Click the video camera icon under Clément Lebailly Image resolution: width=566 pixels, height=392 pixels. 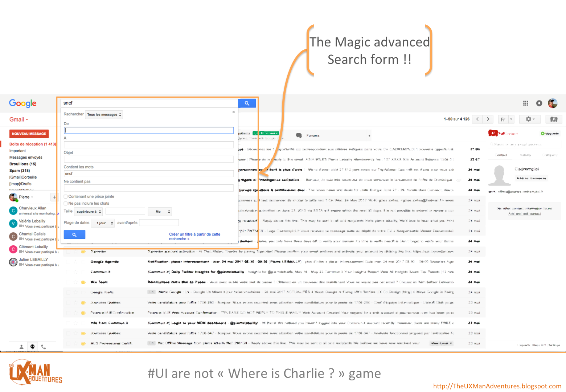[21, 252]
